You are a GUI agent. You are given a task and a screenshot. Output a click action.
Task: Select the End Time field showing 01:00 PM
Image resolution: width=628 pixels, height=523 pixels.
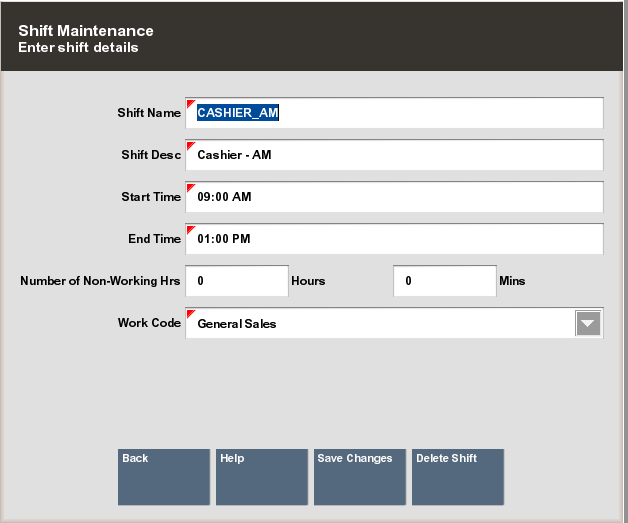tap(394, 239)
